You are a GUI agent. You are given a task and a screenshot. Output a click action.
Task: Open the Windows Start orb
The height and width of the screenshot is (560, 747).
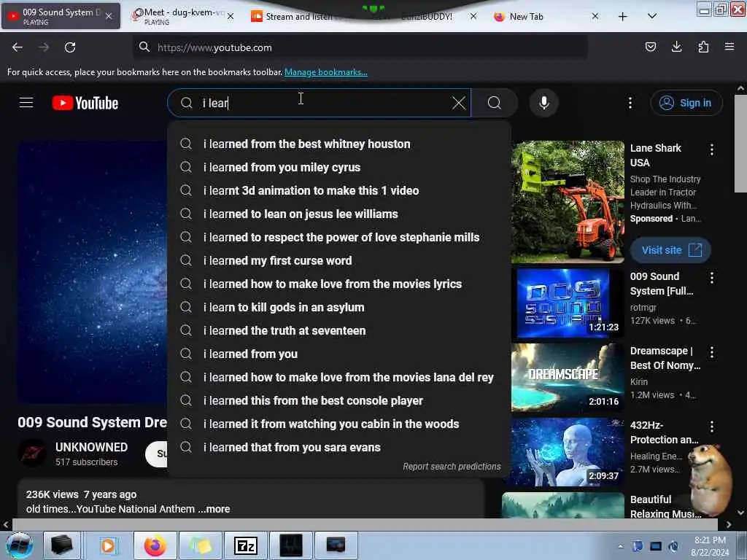pyautogui.click(x=19, y=545)
